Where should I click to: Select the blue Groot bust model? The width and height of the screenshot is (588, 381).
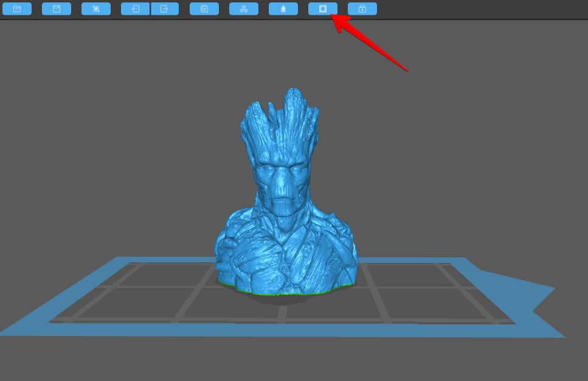pyautogui.click(x=287, y=192)
